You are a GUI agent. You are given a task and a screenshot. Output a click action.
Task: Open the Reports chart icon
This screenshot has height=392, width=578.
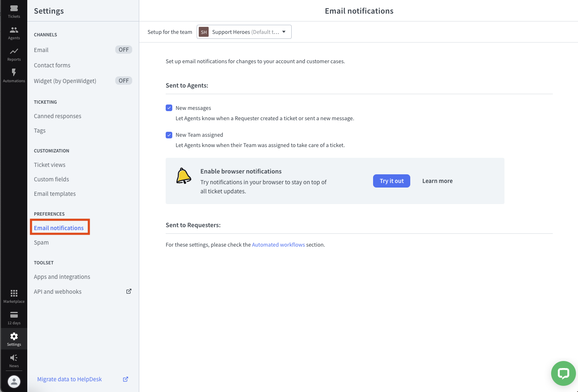pos(14,54)
